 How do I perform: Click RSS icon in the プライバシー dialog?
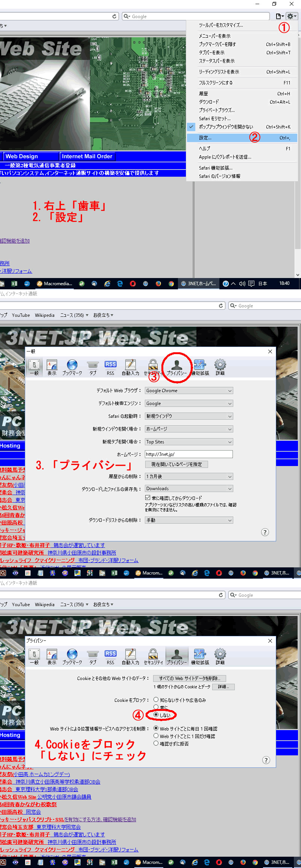pyautogui.click(x=111, y=657)
